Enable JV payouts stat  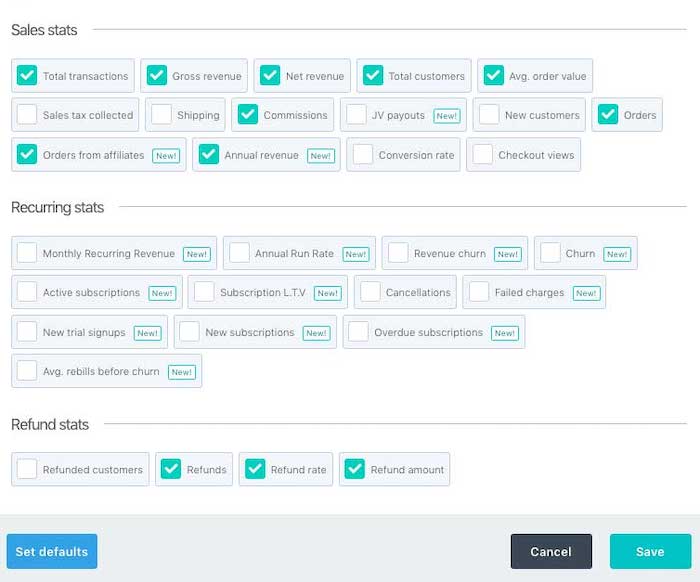pyautogui.click(x=356, y=115)
